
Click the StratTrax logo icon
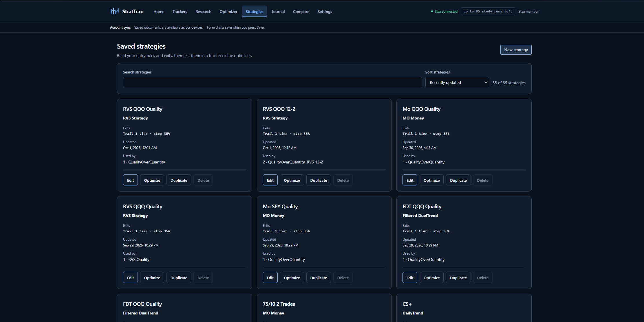click(115, 11)
